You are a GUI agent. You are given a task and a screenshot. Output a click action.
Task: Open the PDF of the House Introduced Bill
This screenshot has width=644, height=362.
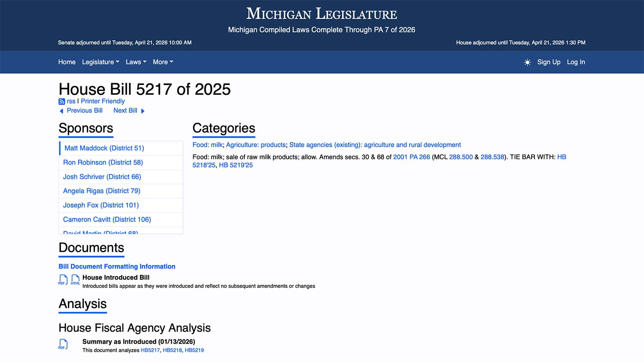pyautogui.click(x=63, y=279)
